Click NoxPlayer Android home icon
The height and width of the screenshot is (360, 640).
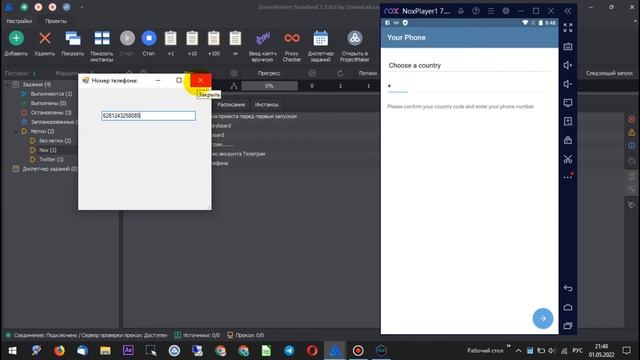568,307
